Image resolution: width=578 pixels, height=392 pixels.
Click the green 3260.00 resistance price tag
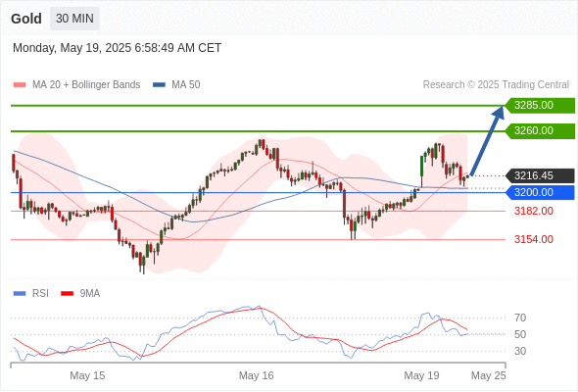[540, 131]
